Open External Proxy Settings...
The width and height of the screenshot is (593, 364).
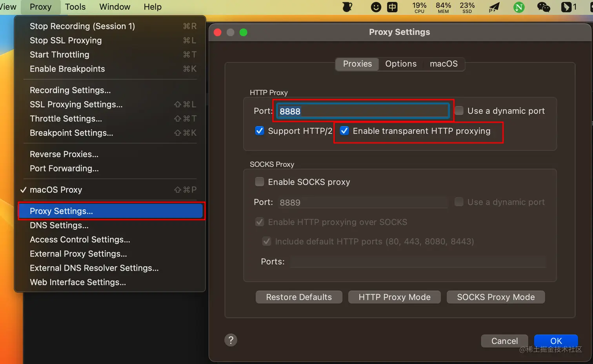click(110, 254)
